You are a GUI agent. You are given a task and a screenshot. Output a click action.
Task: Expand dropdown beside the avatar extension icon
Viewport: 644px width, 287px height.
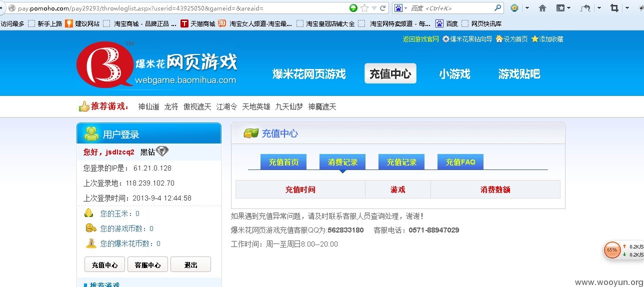[527, 8]
